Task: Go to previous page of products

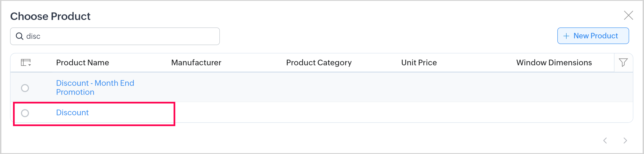Action: pos(605,141)
